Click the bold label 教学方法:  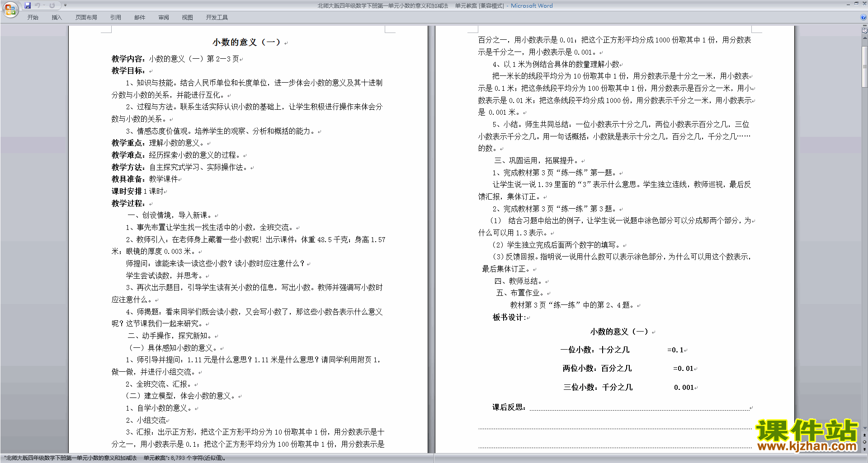[128, 168]
